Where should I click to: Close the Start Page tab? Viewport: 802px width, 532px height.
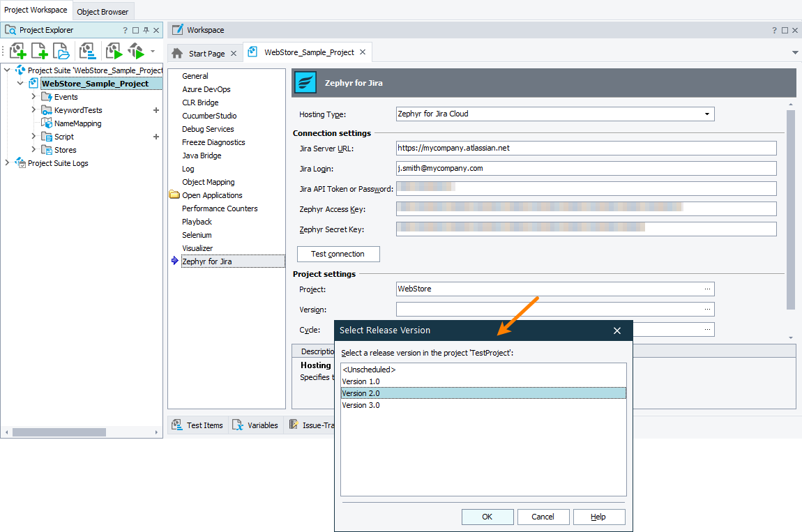[234, 53]
